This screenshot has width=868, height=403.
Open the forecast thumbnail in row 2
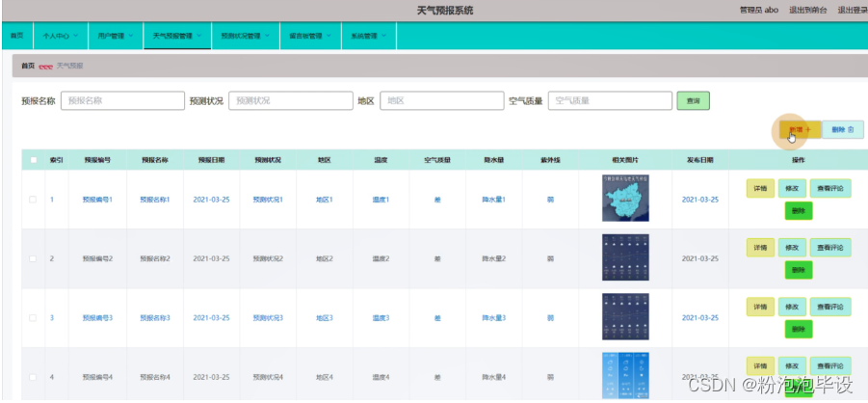tap(625, 257)
